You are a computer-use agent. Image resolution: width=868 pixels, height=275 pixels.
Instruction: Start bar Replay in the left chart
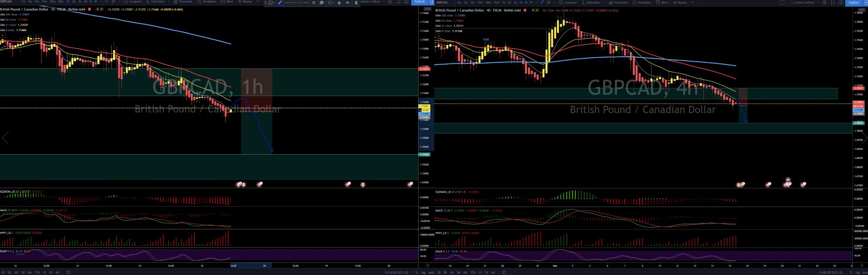tap(245, 2)
